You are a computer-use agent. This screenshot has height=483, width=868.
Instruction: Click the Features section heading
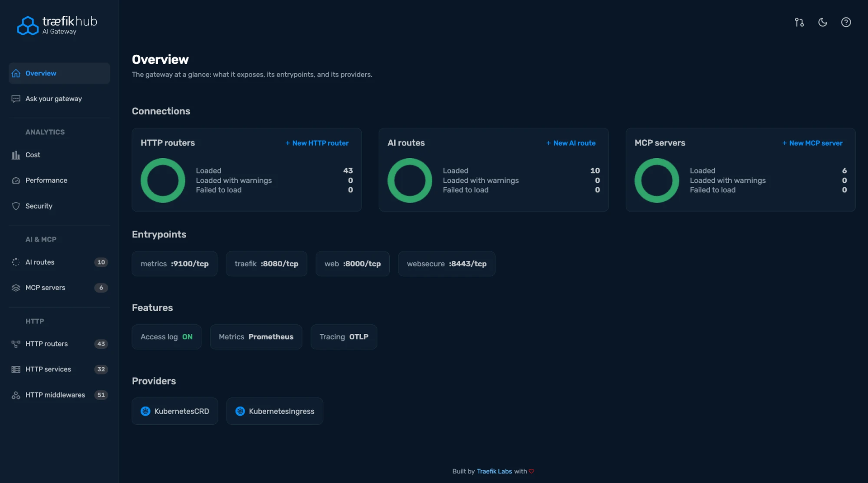(152, 308)
